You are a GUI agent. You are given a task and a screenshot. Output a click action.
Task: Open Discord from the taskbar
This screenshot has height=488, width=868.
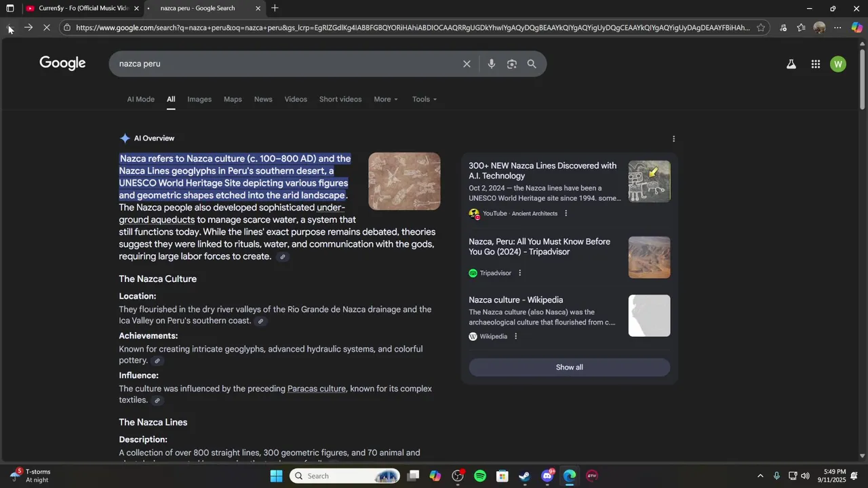pyautogui.click(x=547, y=476)
